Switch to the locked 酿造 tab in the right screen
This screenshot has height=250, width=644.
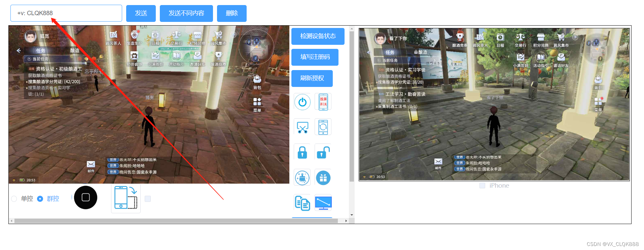421,52
